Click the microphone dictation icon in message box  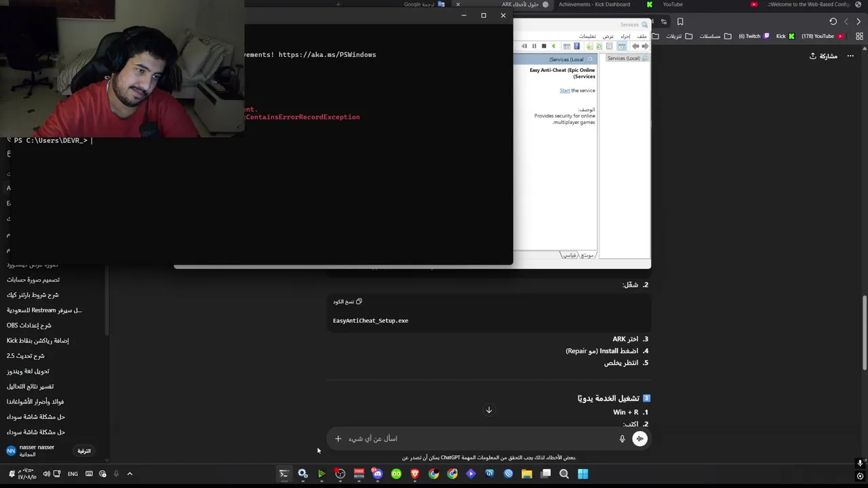(622, 439)
